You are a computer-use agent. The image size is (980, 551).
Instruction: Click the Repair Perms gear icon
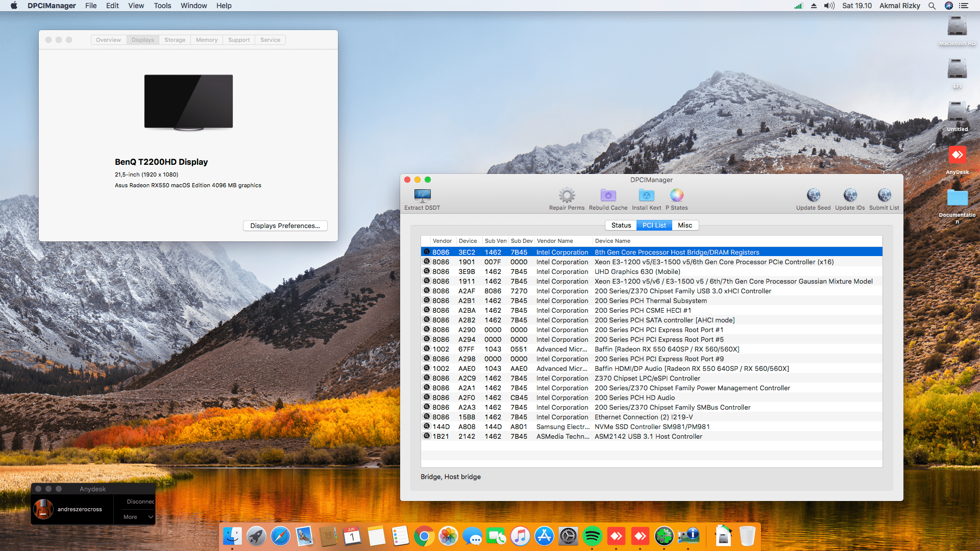[567, 195]
